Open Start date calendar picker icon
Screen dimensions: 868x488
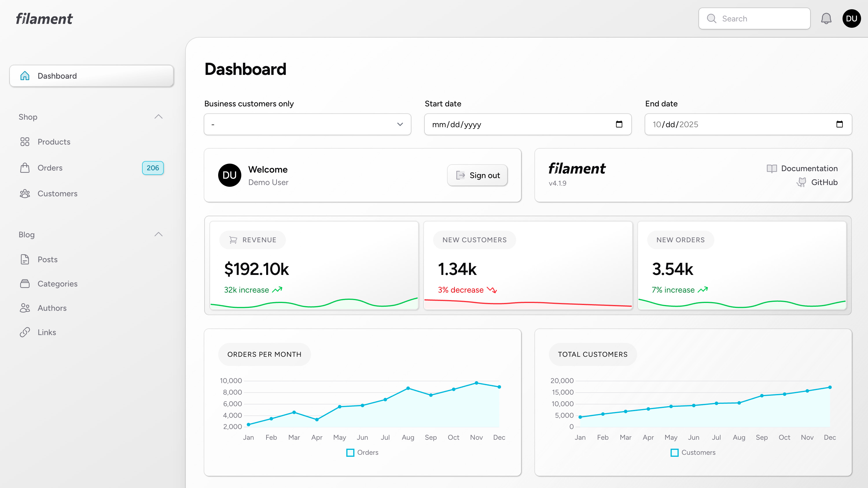tap(619, 124)
